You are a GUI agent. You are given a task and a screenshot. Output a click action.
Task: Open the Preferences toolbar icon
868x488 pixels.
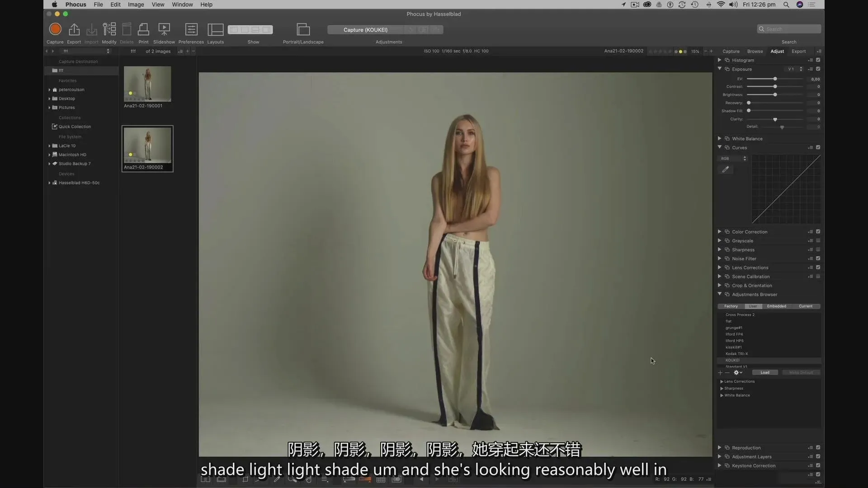[x=191, y=29]
